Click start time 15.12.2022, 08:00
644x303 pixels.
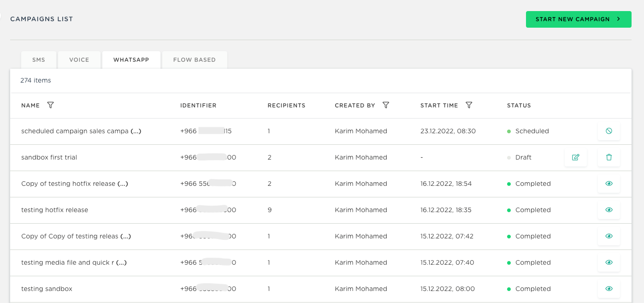point(448,289)
